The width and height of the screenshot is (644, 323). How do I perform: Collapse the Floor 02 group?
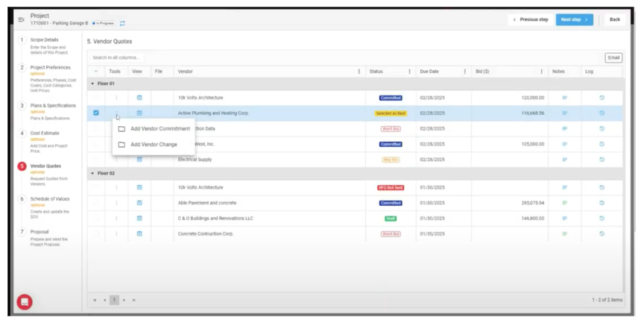[92, 173]
